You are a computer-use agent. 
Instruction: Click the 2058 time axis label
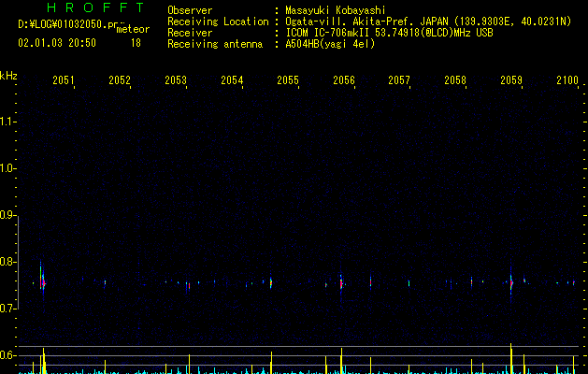[455, 79]
